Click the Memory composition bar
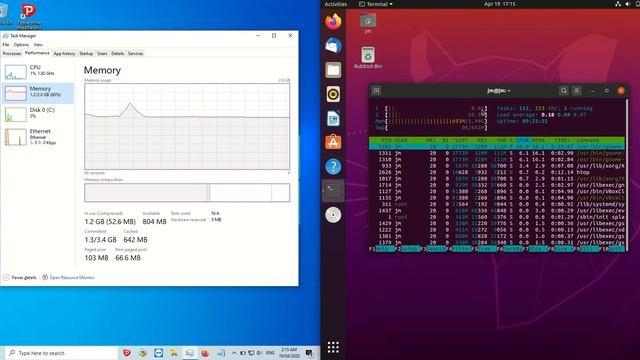This screenshot has height=360, width=640. [x=187, y=193]
